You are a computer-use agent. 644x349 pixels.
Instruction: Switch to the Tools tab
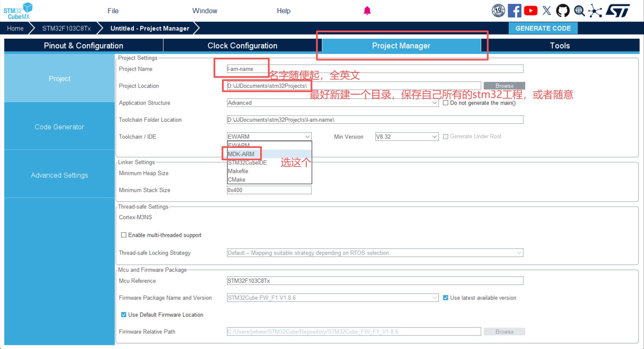click(560, 46)
